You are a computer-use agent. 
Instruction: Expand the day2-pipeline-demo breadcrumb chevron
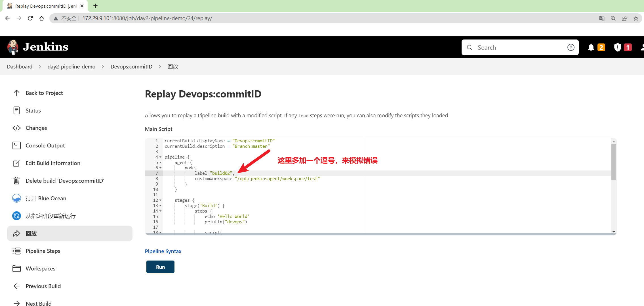pyautogui.click(x=103, y=66)
